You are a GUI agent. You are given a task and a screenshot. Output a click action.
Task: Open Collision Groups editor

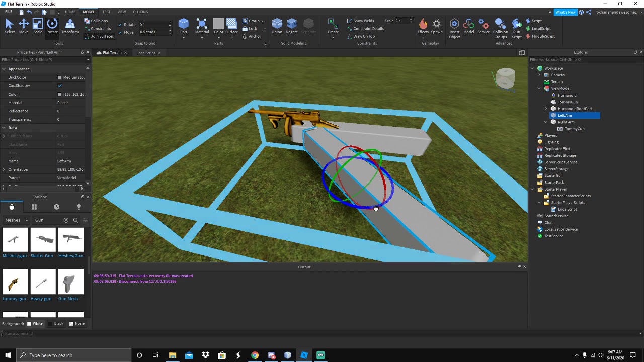pos(500,28)
